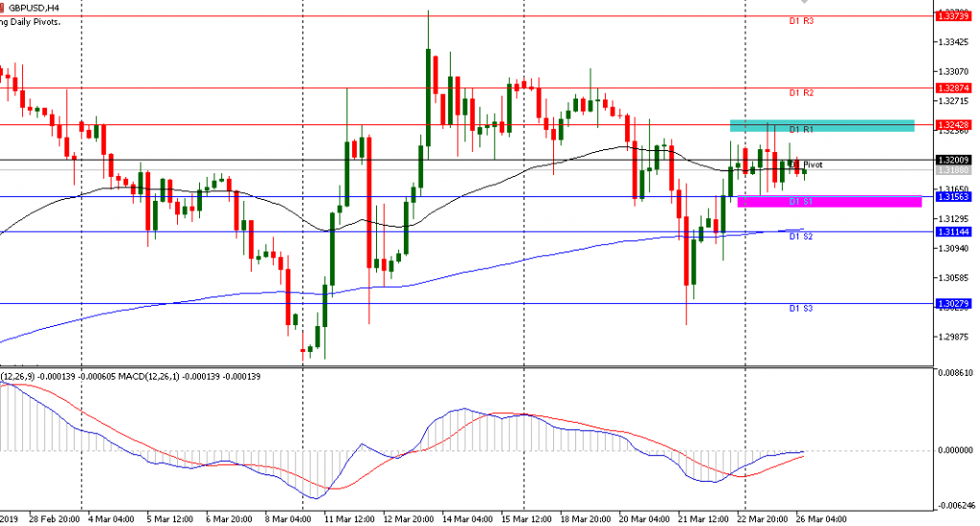Click the 1.30279 S3 price tag
The width and height of the screenshot is (980, 526).
[954, 304]
